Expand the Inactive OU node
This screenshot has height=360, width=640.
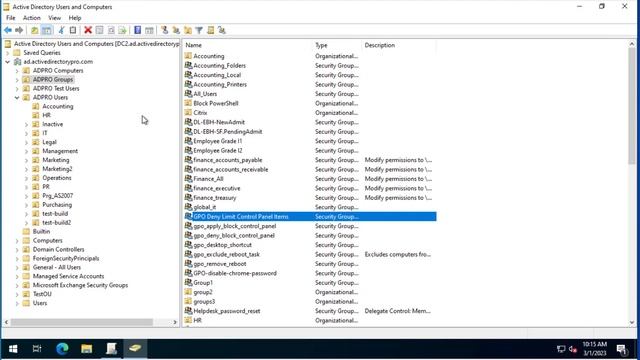[x=27, y=124]
